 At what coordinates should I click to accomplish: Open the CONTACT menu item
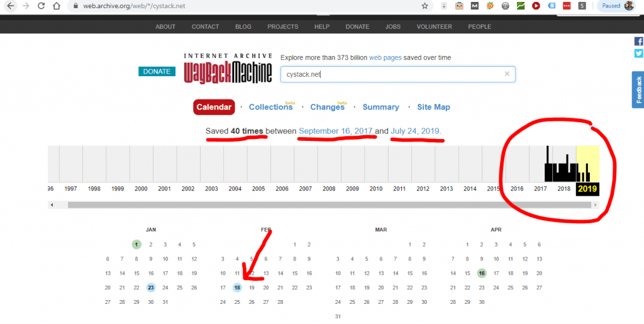[206, 26]
